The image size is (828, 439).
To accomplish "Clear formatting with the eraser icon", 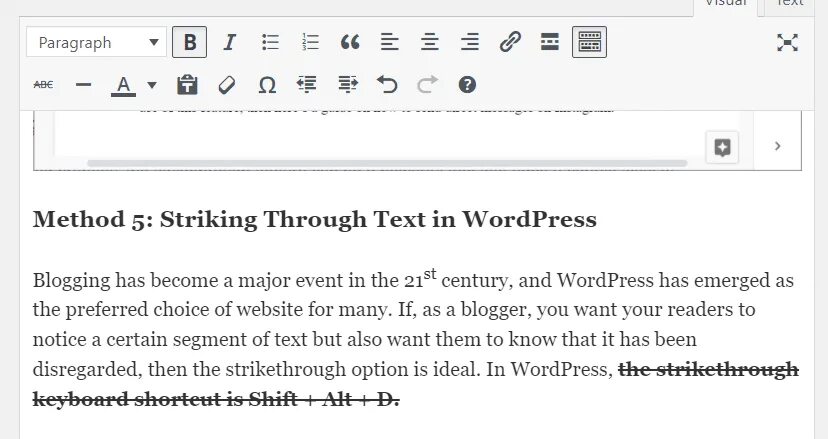I will click(x=227, y=85).
